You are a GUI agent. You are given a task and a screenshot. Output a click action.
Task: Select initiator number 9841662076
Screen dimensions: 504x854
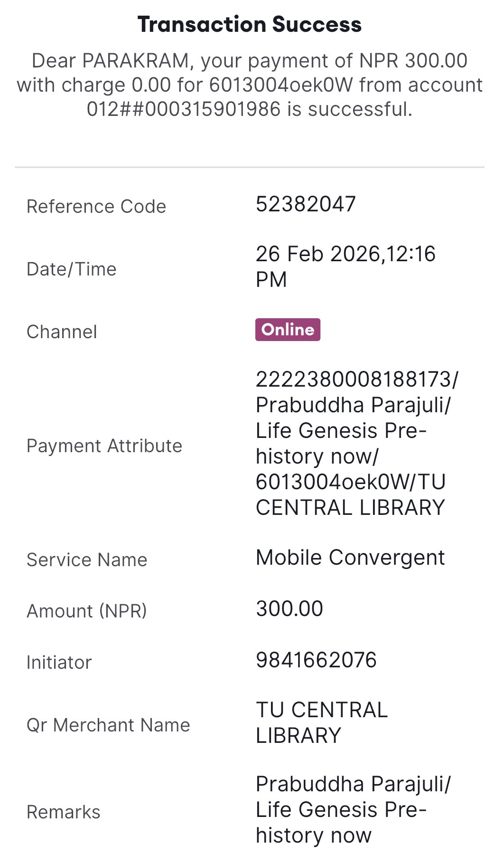pyautogui.click(x=316, y=660)
